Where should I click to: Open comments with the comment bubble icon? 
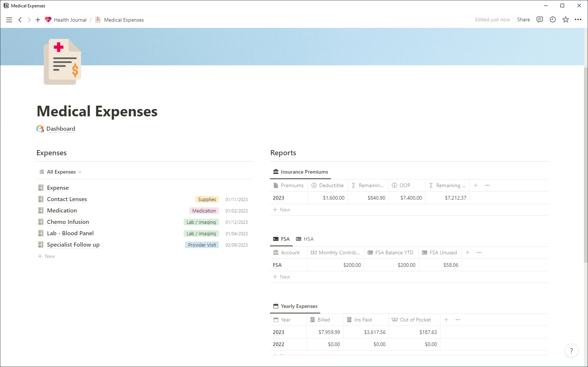[x=540, y=19]
